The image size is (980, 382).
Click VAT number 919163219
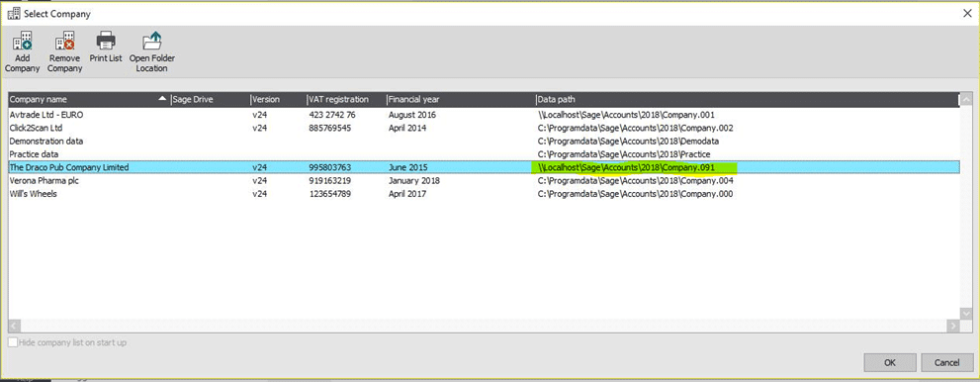pos(330,181)
